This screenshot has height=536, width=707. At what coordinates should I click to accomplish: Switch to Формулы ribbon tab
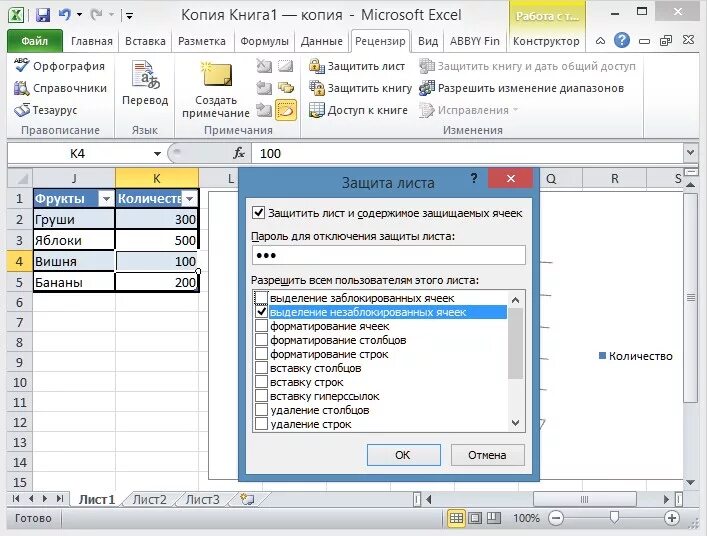264,41
